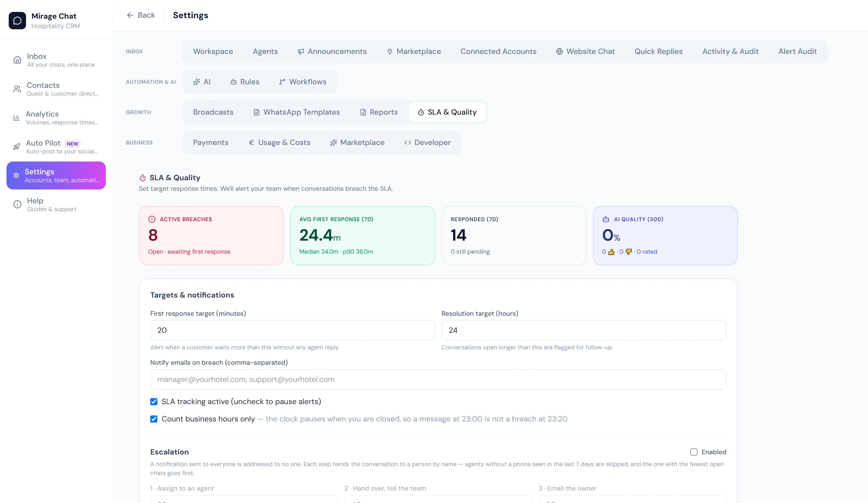Select the Activity & Audit tab

[x=730, y=51]
